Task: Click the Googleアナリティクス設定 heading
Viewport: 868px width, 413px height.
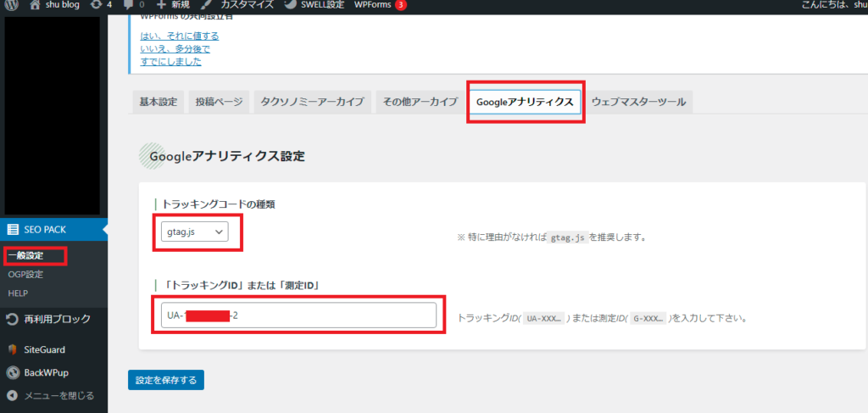Action: [x=227, y=156]
